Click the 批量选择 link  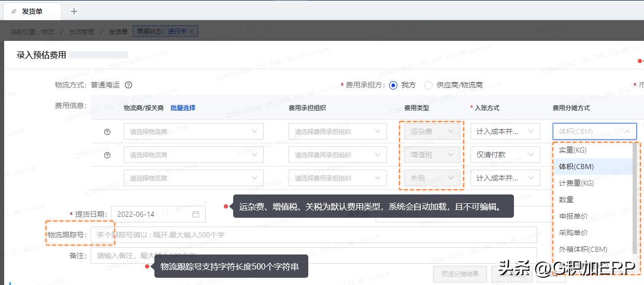(183, 108)
